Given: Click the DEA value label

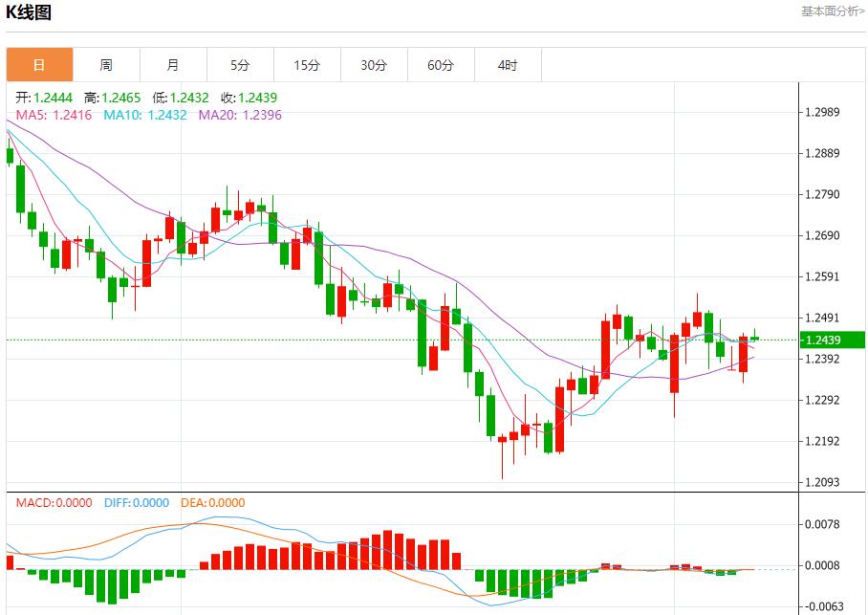Looking at the screenshot, I should point(210,502).
